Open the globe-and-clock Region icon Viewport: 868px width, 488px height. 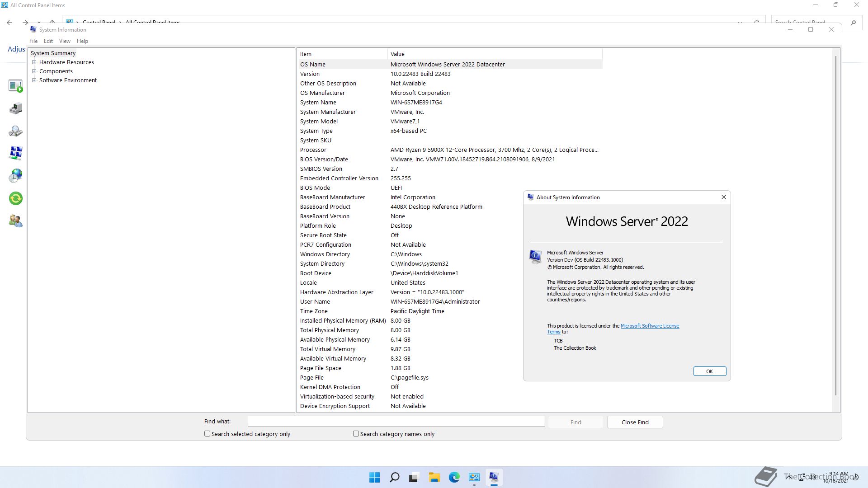click(15, 176)
